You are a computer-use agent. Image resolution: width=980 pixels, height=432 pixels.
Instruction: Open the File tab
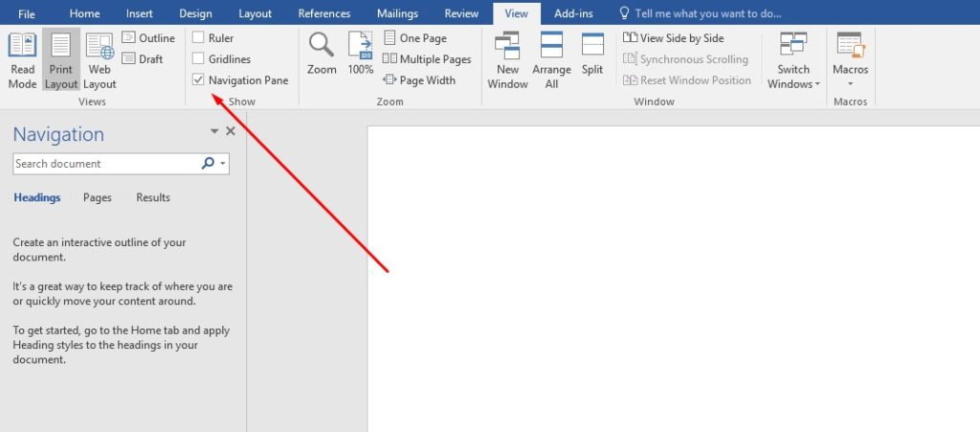26,13
